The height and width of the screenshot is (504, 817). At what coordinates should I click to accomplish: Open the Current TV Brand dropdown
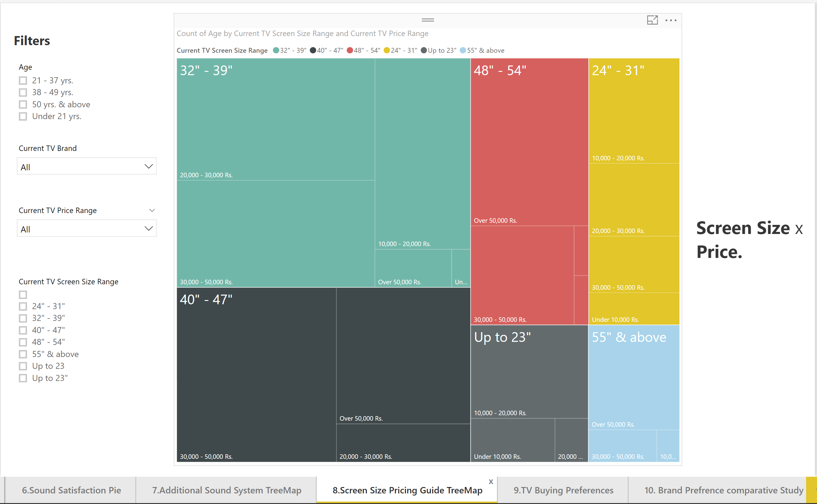[x=87, y=166]
